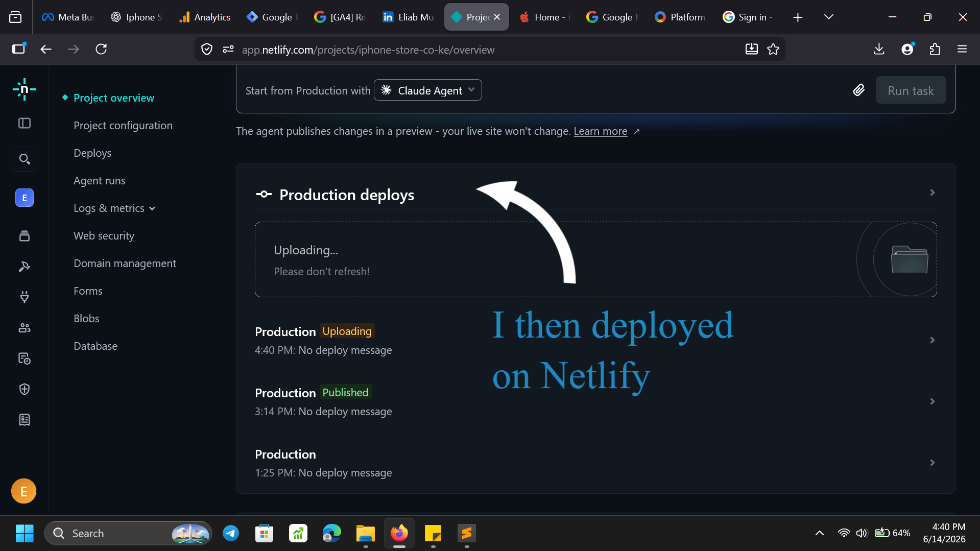
Task: Open the 1:25 PM production deploy chevron
Action: [x=933, y=463]
